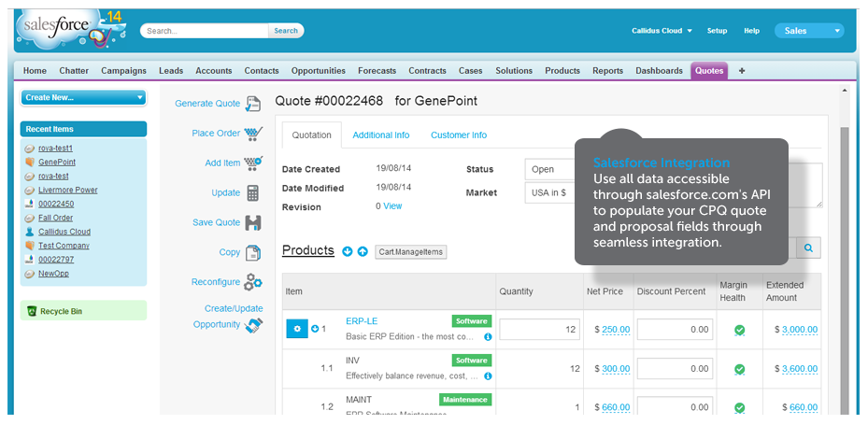Viewport: 868px width, 425px height.
Task: Click the info icon on INV description
Action: [488, 375]
